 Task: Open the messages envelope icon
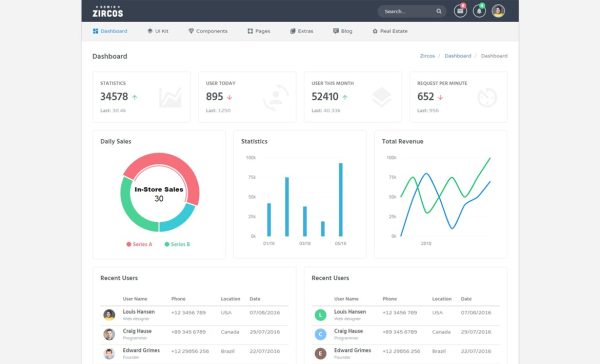[460, 11]
